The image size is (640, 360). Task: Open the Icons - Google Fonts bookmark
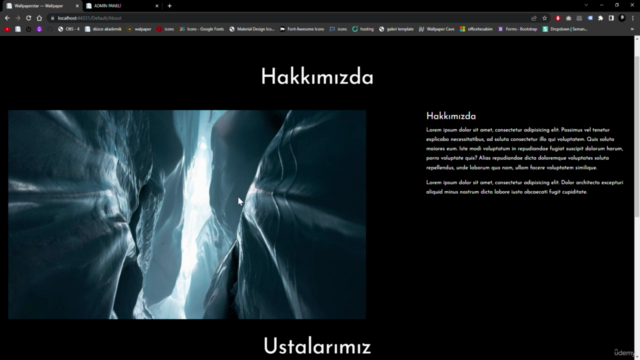[x=202, y=29]
